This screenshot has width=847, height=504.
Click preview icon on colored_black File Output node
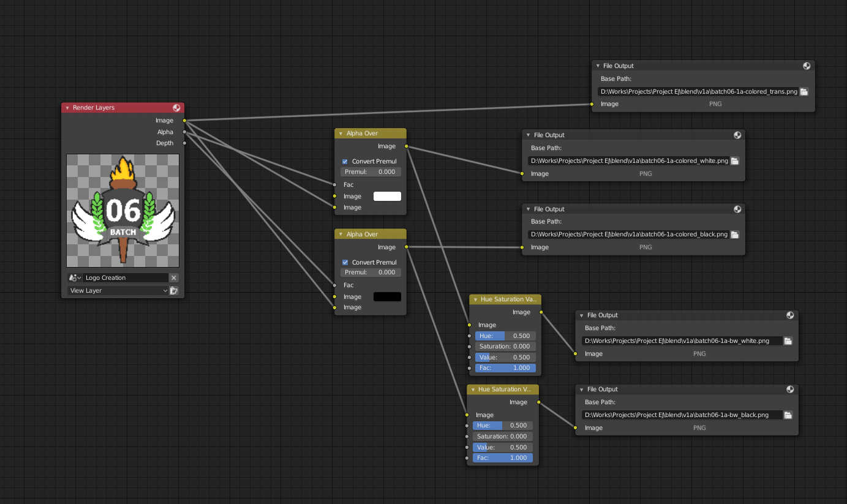pyautogui.click(x=737, y=209)
